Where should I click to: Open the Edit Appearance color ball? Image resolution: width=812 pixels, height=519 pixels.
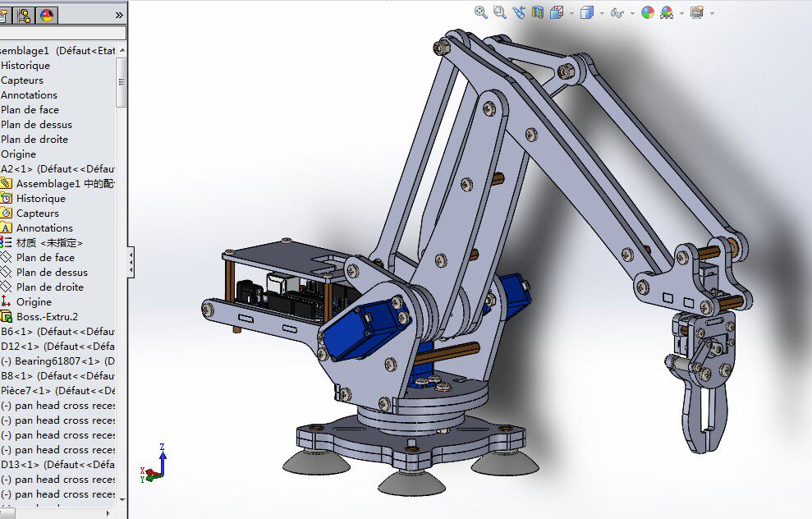pyautogui.click(x=647, y=12)
